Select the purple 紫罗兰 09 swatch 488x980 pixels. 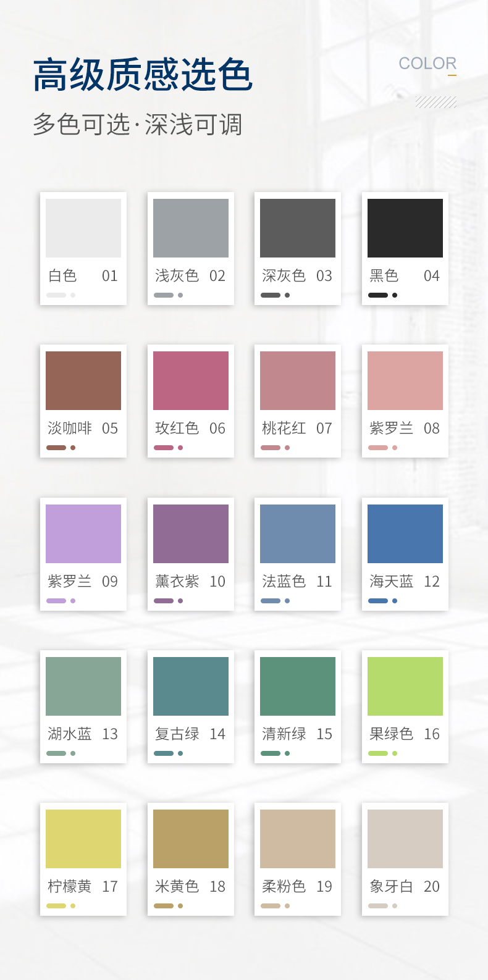point(83,534)
